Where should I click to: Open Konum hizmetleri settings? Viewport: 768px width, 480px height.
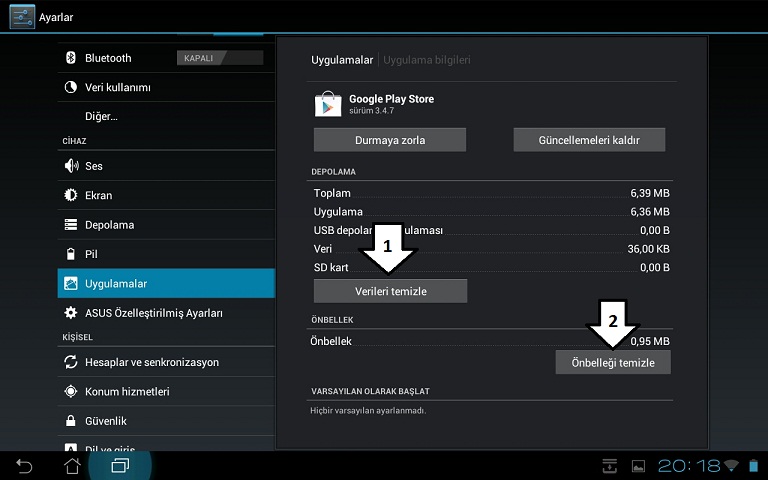click(166, 391)
